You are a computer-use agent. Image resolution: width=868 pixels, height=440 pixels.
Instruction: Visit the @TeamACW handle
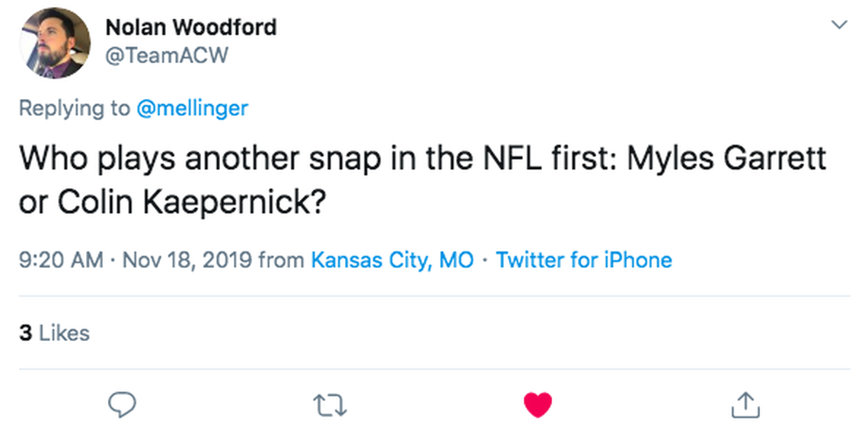pos(166,55)
